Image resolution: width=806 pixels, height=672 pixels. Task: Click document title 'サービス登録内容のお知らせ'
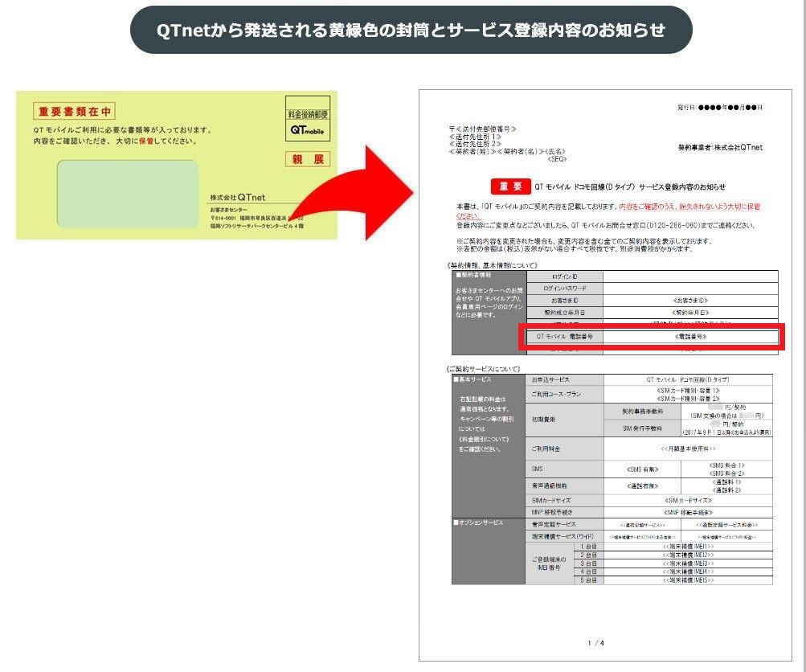click(682, 186)
